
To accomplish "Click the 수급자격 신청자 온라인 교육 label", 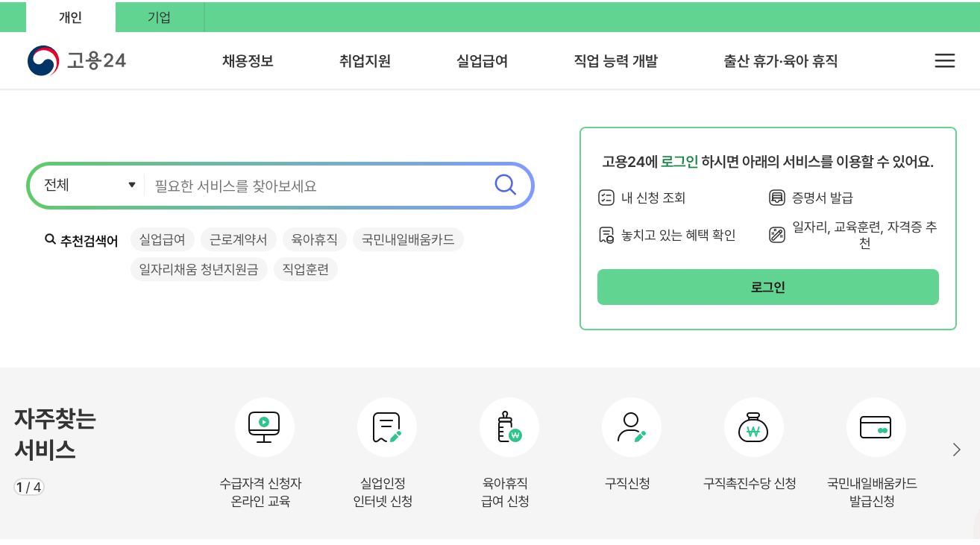I will click(260, 492).
